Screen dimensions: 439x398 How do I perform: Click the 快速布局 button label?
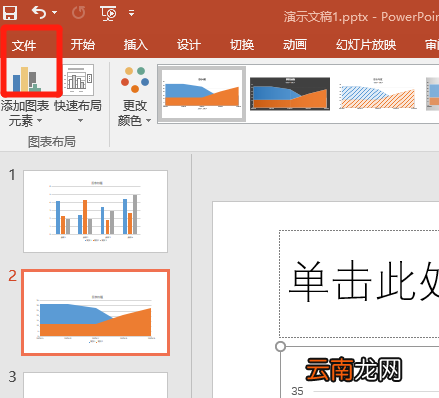pyautogui.click(x=78, y=106)
